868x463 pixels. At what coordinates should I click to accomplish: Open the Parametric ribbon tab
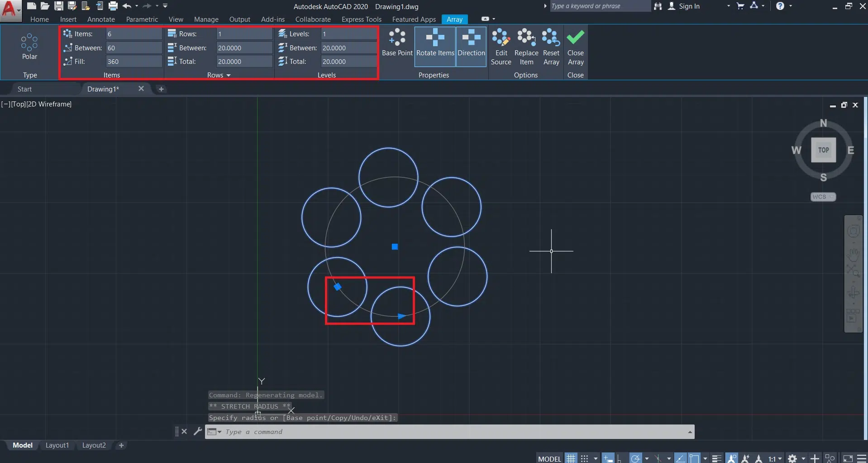click(x=142, y=19)
